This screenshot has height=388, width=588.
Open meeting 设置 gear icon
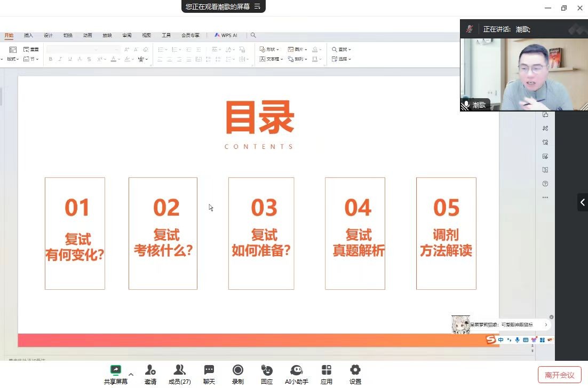355,370
